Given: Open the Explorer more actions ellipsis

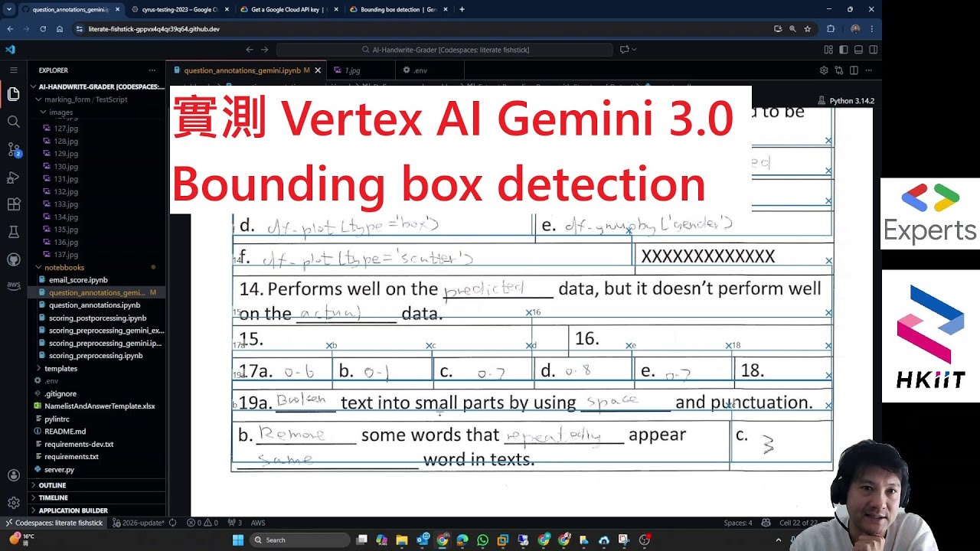Looking at the screenshot, I should (x=152, y=70).
